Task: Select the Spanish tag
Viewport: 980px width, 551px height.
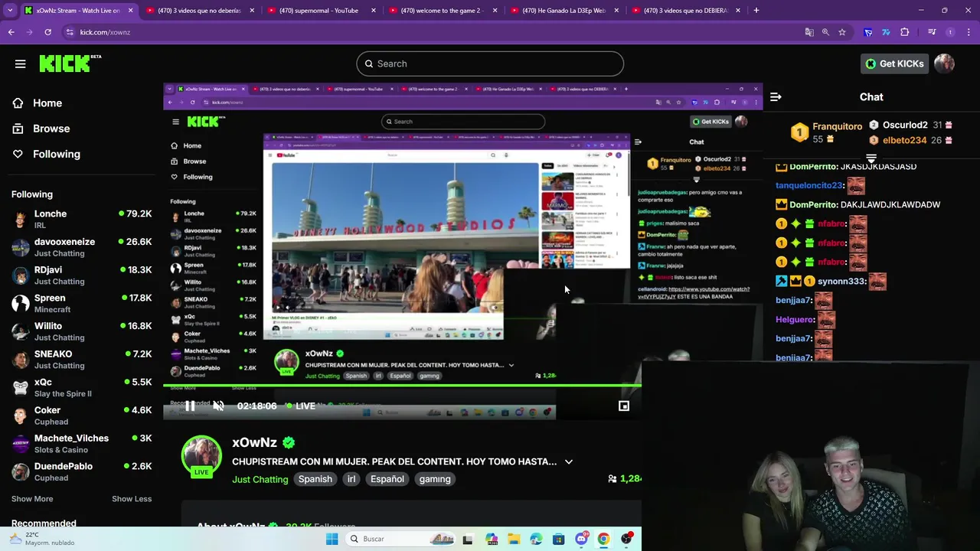Action: click(x=315, y=479)
